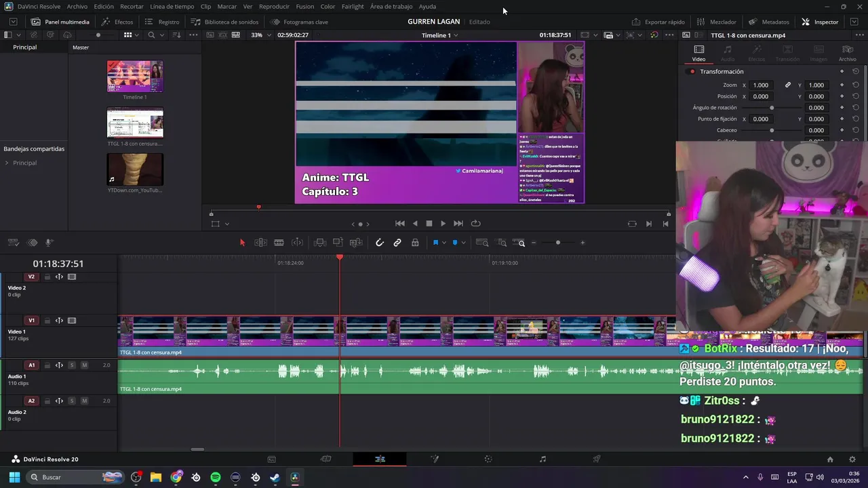Click full extent zoom icon
This screenshot has height=488, width=868.
point(482,243)
